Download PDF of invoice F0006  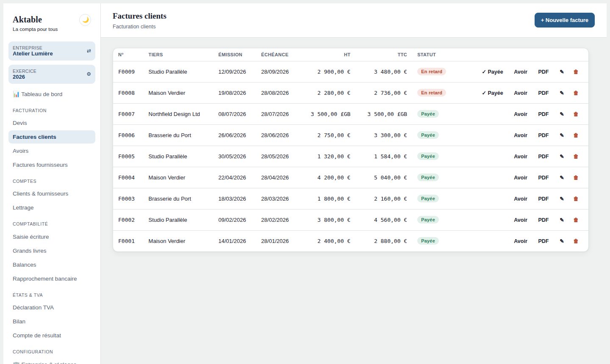543,135
